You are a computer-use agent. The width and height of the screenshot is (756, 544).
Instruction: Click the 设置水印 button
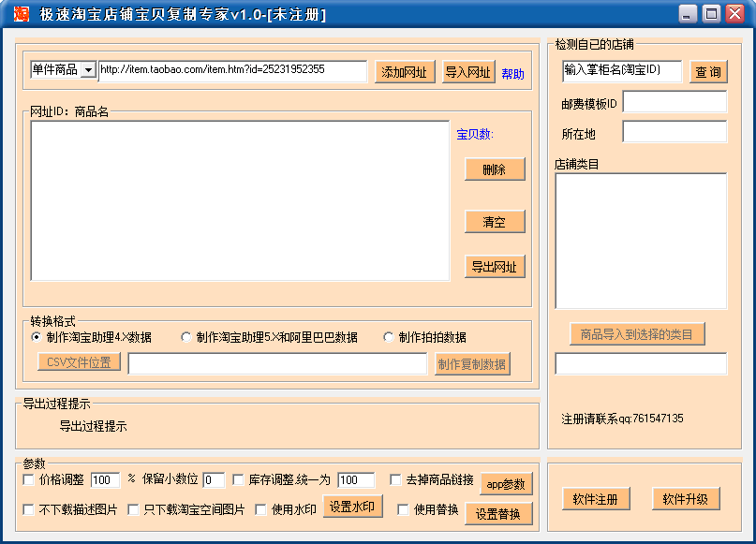pos(353,507)
